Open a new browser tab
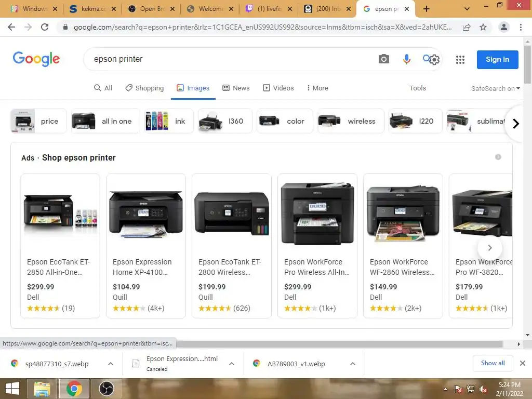The image size is (532, 399). (x=427, y=9)
